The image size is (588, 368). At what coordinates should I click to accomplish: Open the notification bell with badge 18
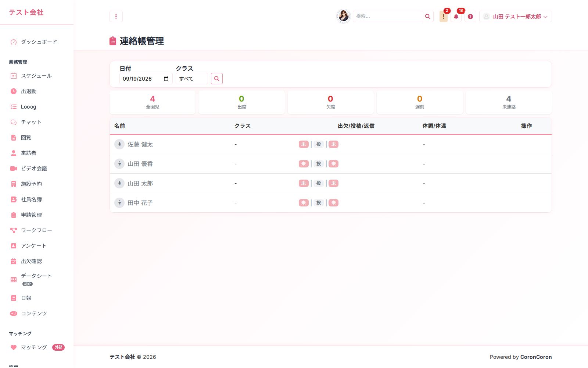456,17
